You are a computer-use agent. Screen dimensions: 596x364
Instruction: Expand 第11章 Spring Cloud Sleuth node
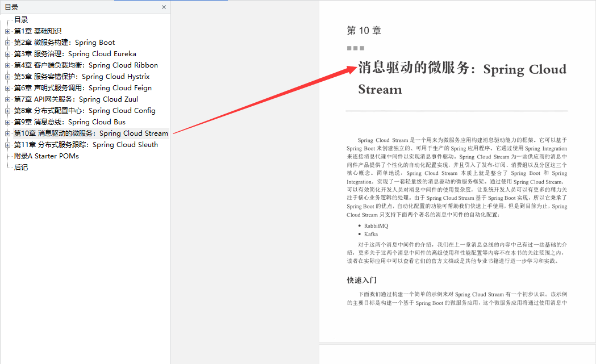click(7, 145)
